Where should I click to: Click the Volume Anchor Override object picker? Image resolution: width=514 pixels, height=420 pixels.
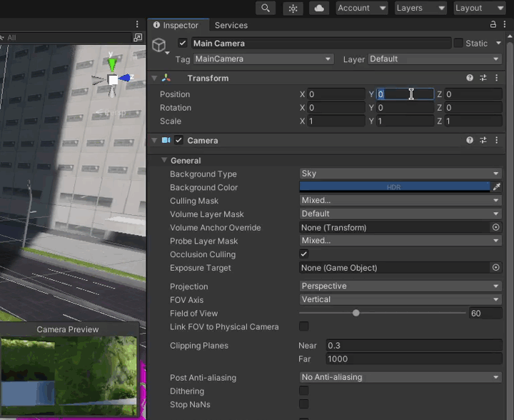[496, 227]
